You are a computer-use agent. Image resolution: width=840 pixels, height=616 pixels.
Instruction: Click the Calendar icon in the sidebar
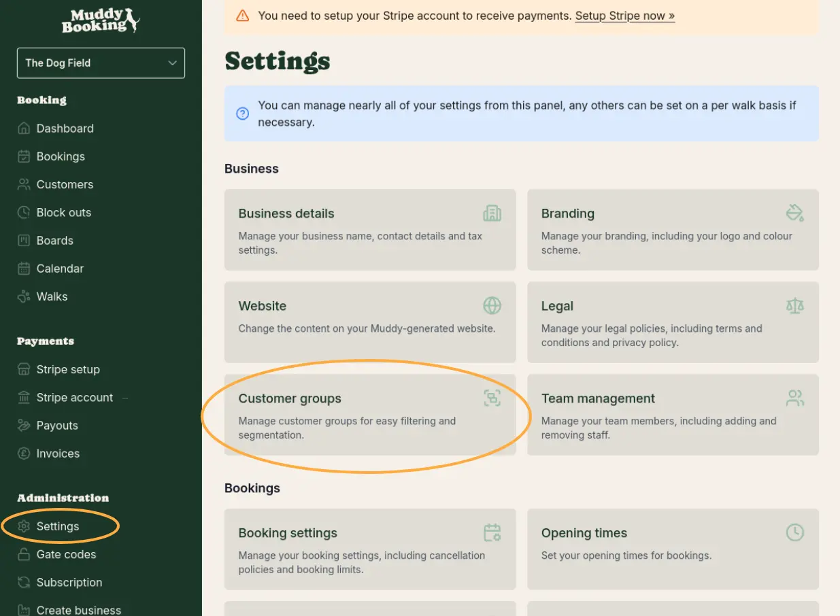[x=23, y=268]
